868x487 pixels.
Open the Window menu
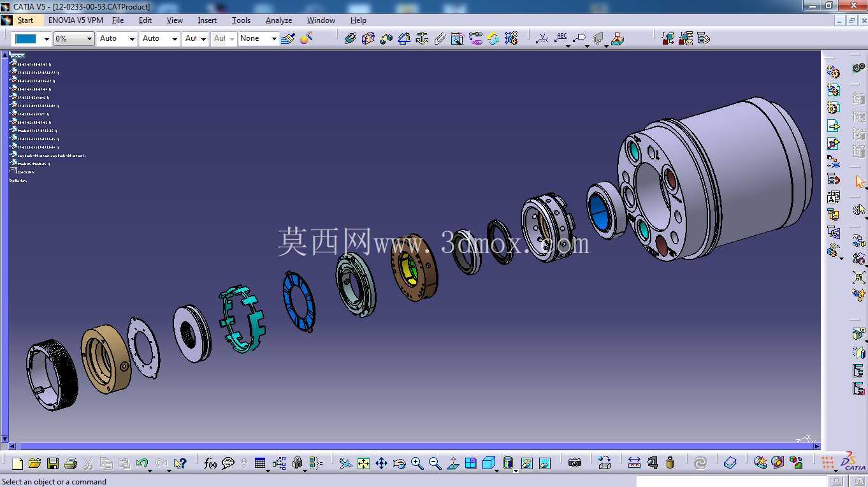point(321,20)
